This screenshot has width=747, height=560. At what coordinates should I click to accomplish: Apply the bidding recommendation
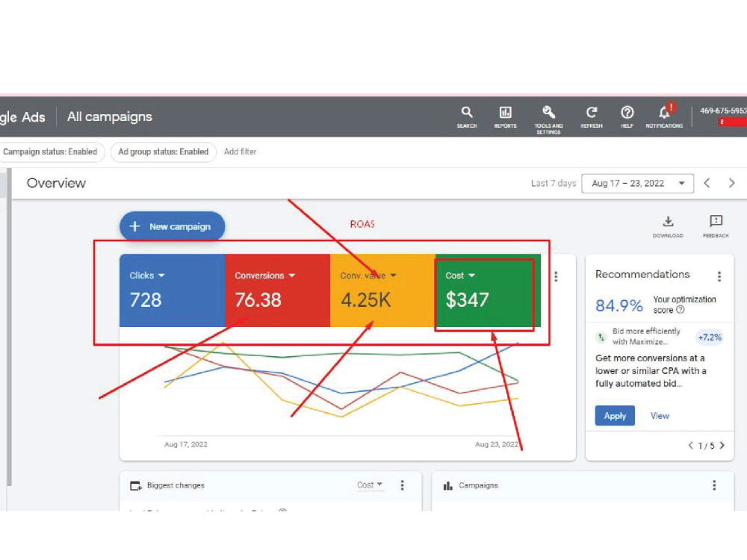[615, 416]
